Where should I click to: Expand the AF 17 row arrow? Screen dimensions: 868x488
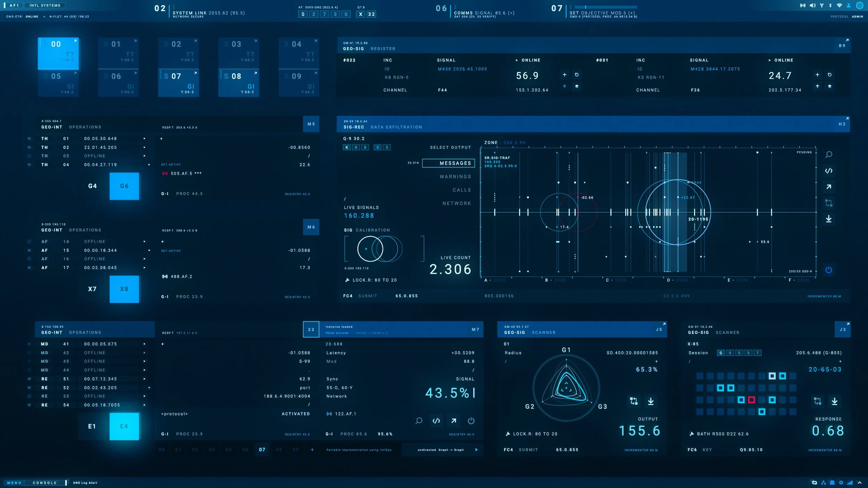point(144,268)
